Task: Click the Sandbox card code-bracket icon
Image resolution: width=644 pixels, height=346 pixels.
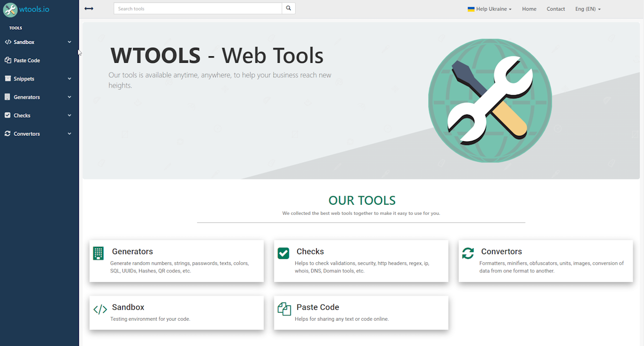Action: point(100,309)
